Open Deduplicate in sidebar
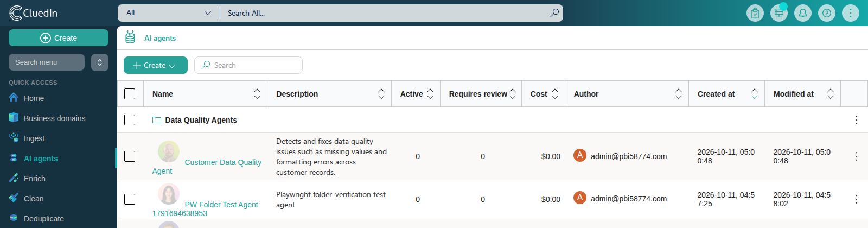Viewport: 868px width, 228px height. point(44,219)
